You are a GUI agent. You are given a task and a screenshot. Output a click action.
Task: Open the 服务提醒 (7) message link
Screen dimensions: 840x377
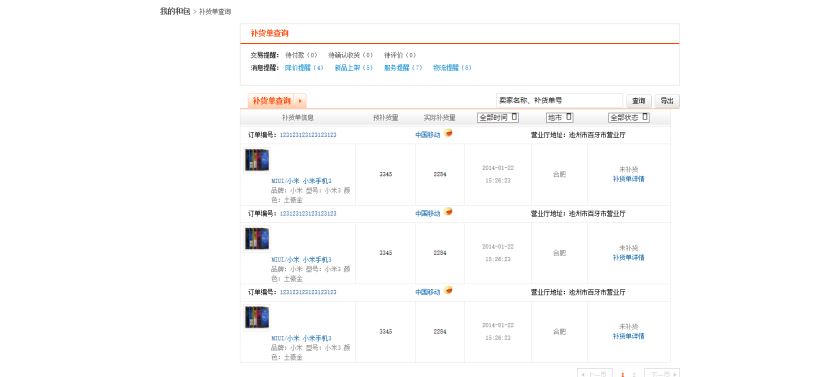(403, 68)
